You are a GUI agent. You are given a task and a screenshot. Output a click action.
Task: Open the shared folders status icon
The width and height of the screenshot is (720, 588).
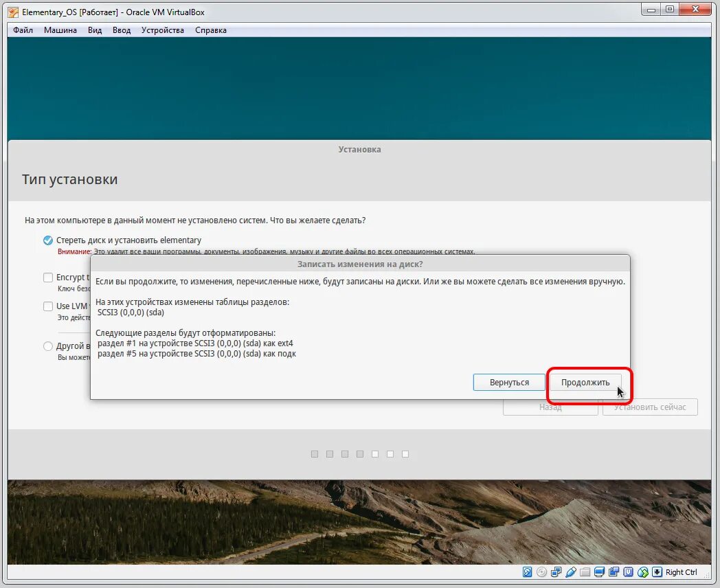pyautogui.click(x=585, y=572)
